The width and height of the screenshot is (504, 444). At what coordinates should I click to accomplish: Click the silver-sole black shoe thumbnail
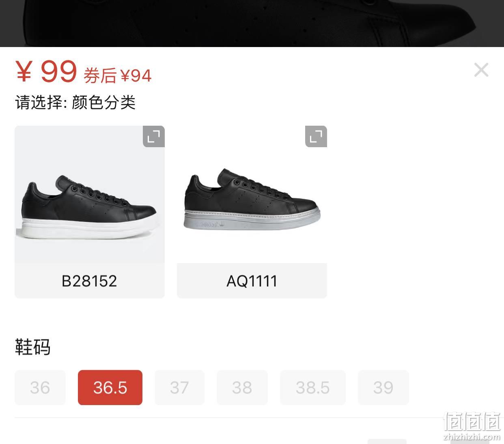coord(252,195)
